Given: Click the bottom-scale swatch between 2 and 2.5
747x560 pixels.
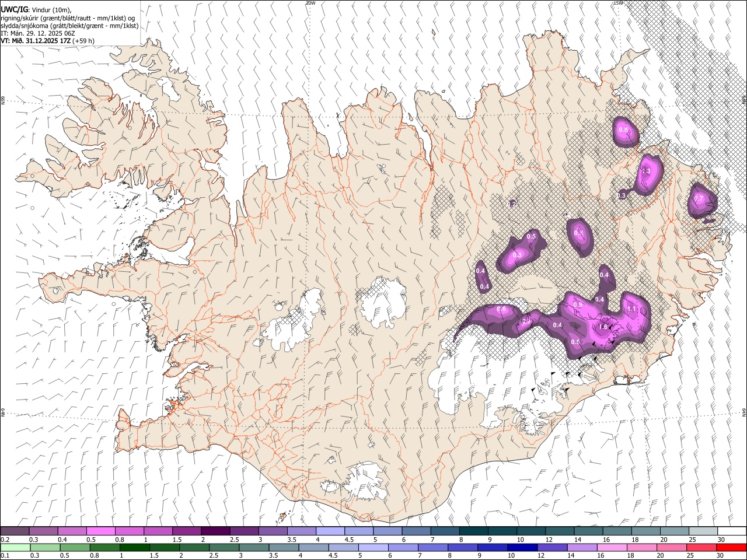Looking at the screenshot, I should click(x=194, y=547).
